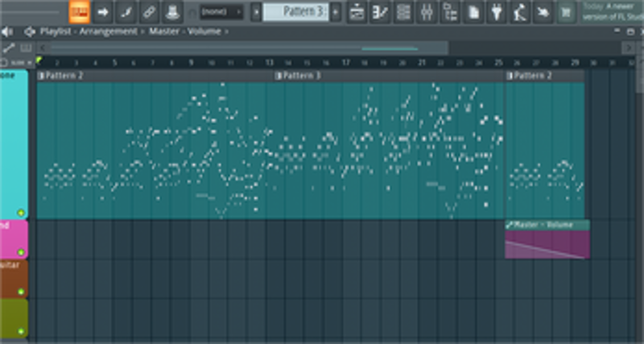Select the brown guitar track header

[x=14, y=279]
